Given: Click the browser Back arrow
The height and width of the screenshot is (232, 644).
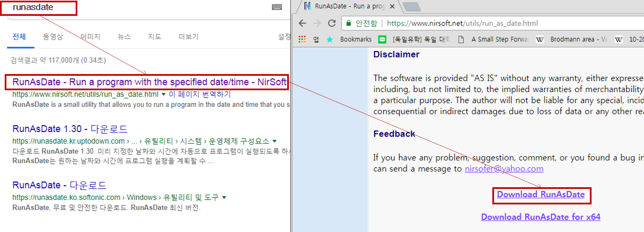Looking at the screenshot, I should 302,23.
